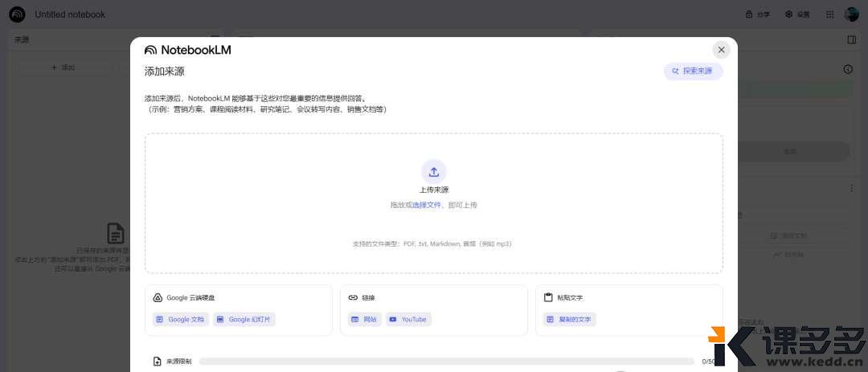
Task: Choose copied text (复制的文字) option
Action: (x=570, y=320)
